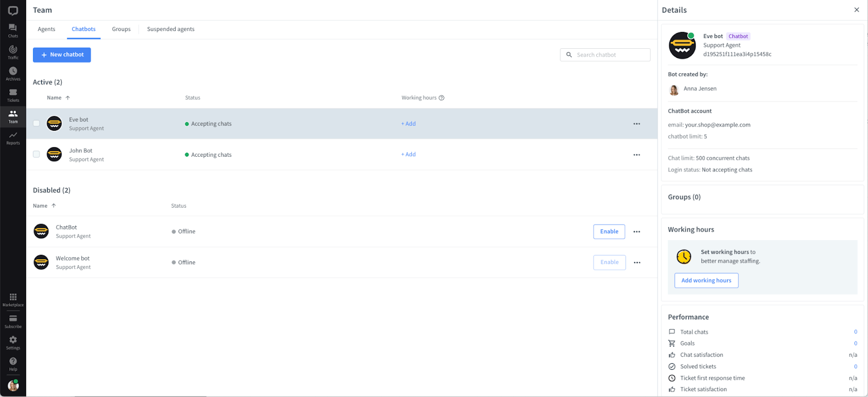
Task: Click 'Chat limit: 500 concurrent chats' text
Action: (709, 158)
